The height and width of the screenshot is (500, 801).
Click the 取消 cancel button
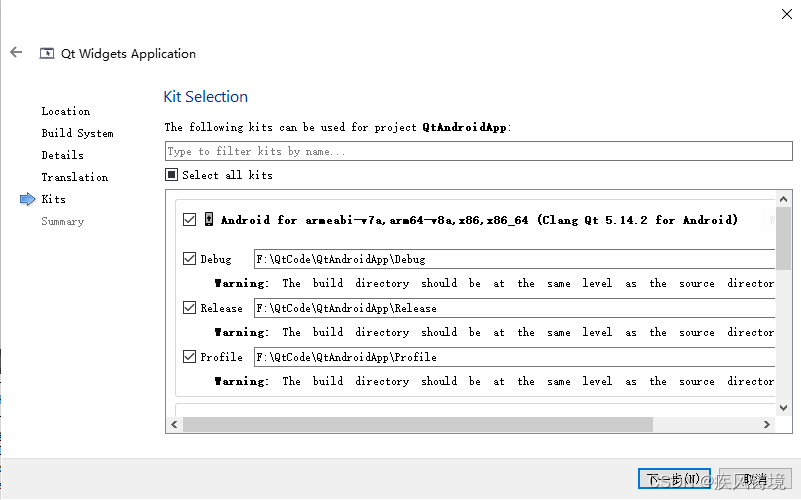(x=755, y=479)
